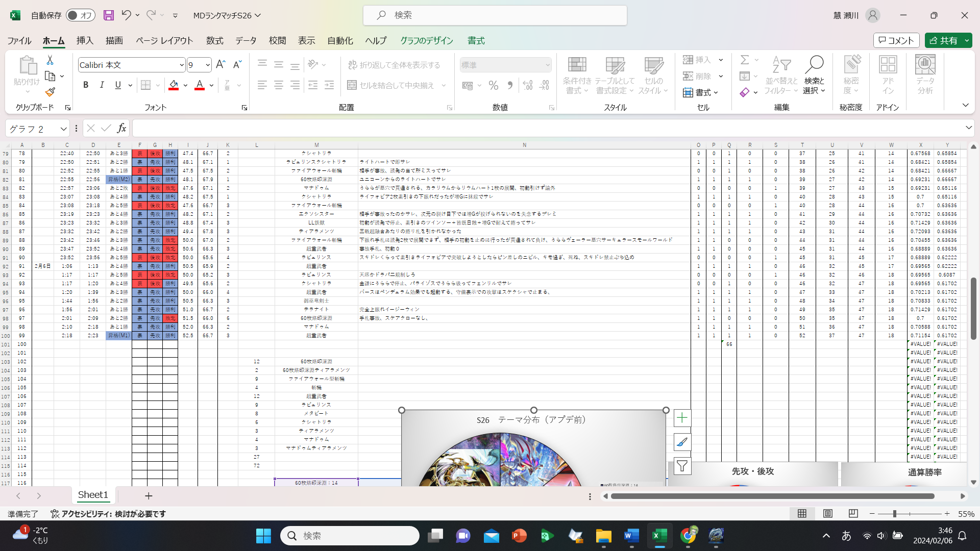Switch to Page Break Preview
This screenshot has width=980, height=551.
point(853,514)
